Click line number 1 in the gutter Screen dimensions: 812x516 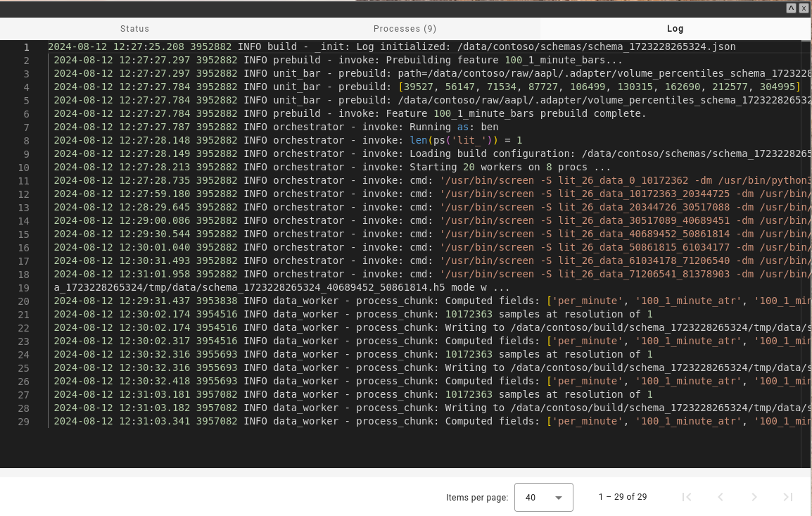click(26, 47)
